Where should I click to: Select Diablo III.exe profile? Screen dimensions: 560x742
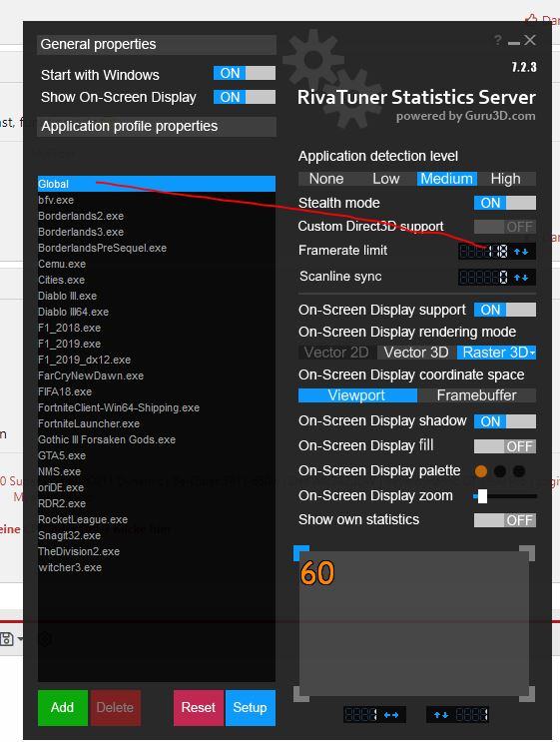coord(157,297)
